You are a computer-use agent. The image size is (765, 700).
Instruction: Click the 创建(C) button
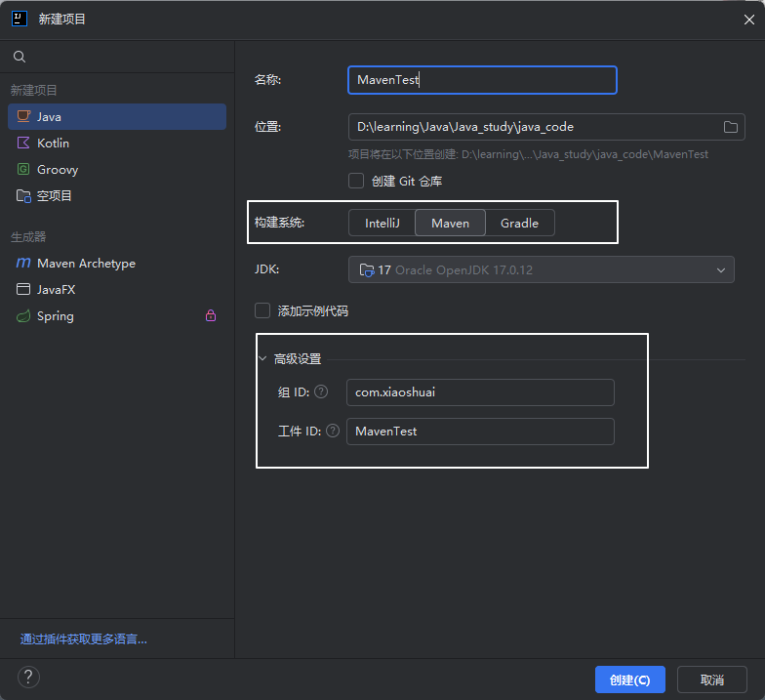point(630,679)
